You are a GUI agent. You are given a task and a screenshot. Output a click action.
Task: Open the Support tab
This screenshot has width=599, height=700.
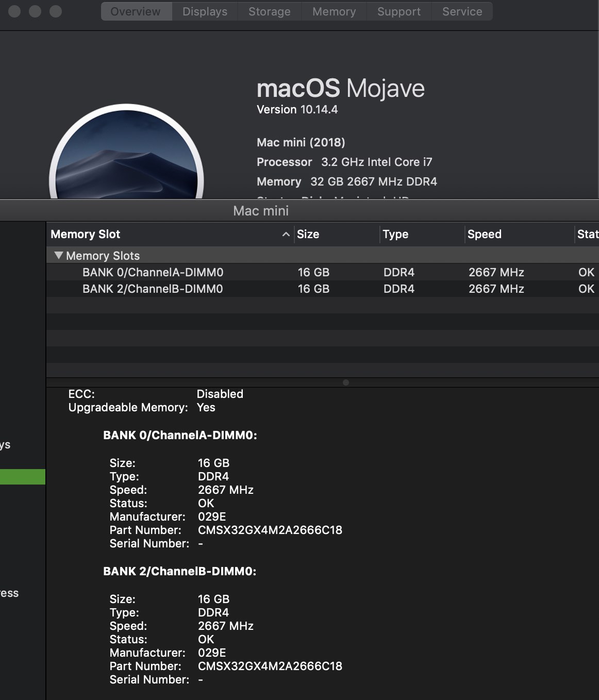click(399, 11)
